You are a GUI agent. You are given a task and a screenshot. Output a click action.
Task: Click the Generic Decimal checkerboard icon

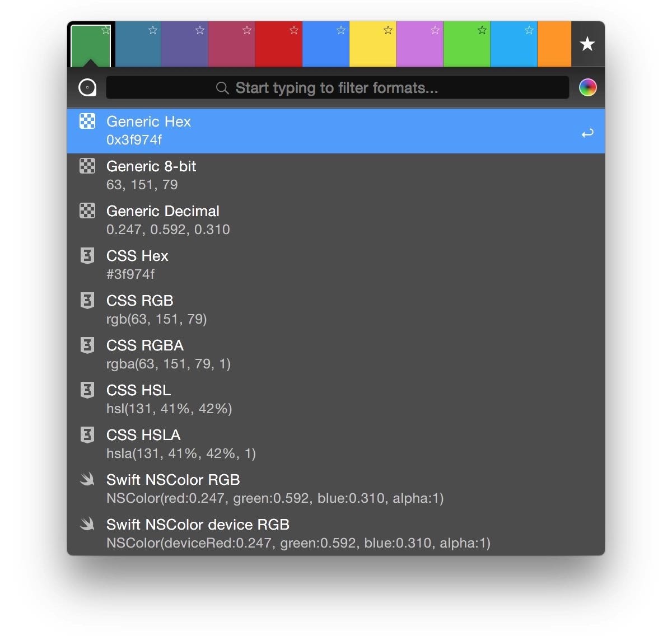(x=87, y=211)
